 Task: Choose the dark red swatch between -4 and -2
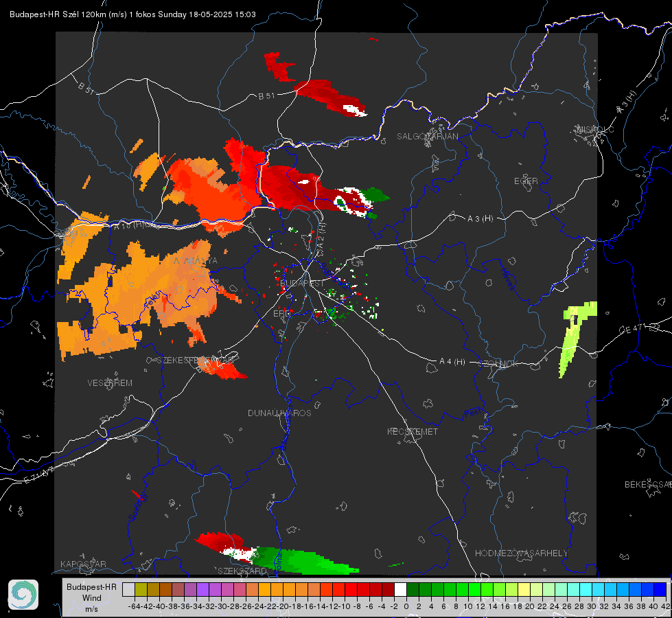(x=389, y=590)
